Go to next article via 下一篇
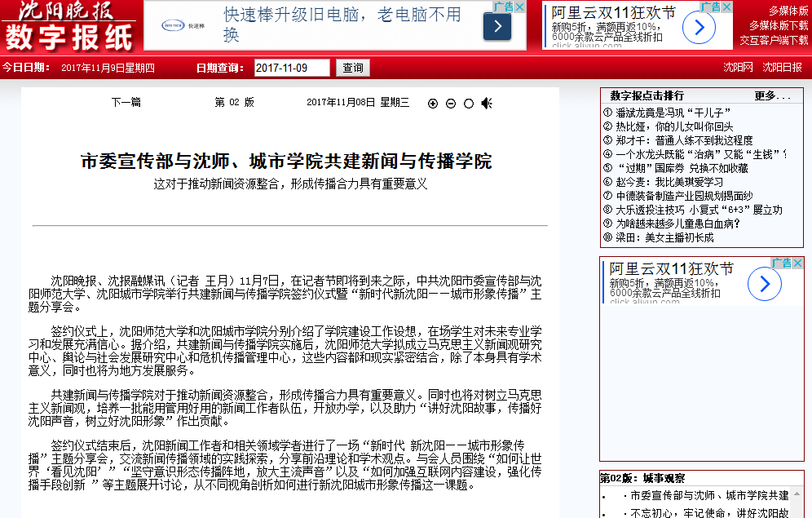 click(126, 103)
